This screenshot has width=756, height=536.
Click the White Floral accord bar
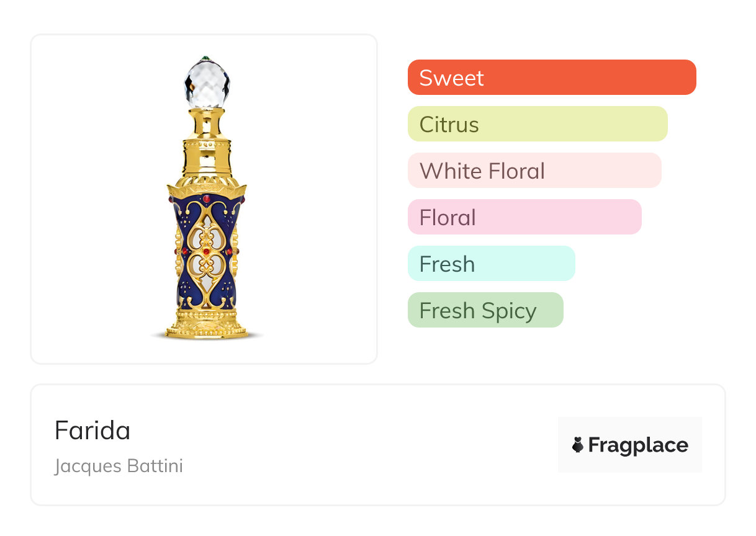[534, 171]
